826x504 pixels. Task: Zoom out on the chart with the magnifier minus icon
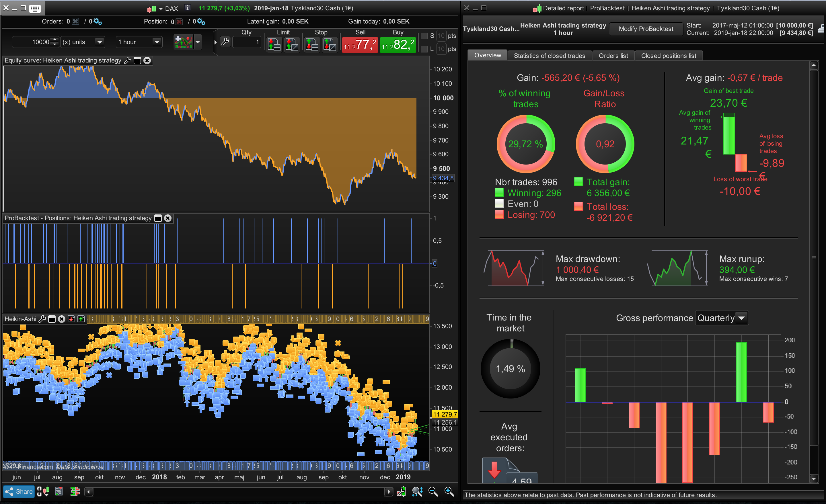pyautogui.click(x=433, y=491)
